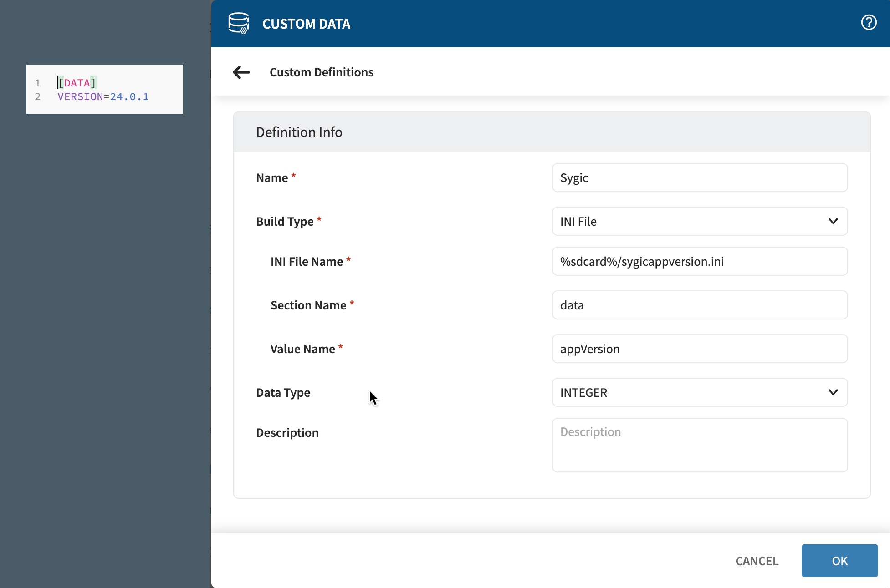Screen dimensions: 890x588
Task: Click line number 2 in code editor
Action: coord(38,96)
